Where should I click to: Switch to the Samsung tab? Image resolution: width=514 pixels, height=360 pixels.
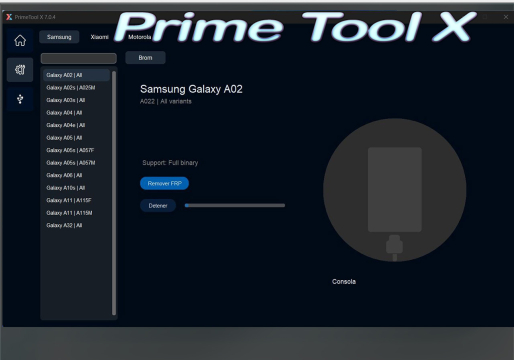[59, 37]
